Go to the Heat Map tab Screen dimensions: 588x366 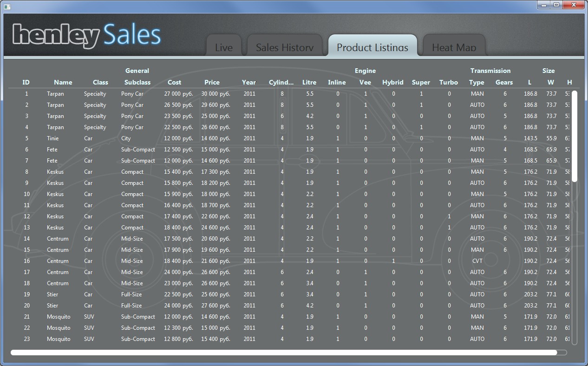point(454,47)
